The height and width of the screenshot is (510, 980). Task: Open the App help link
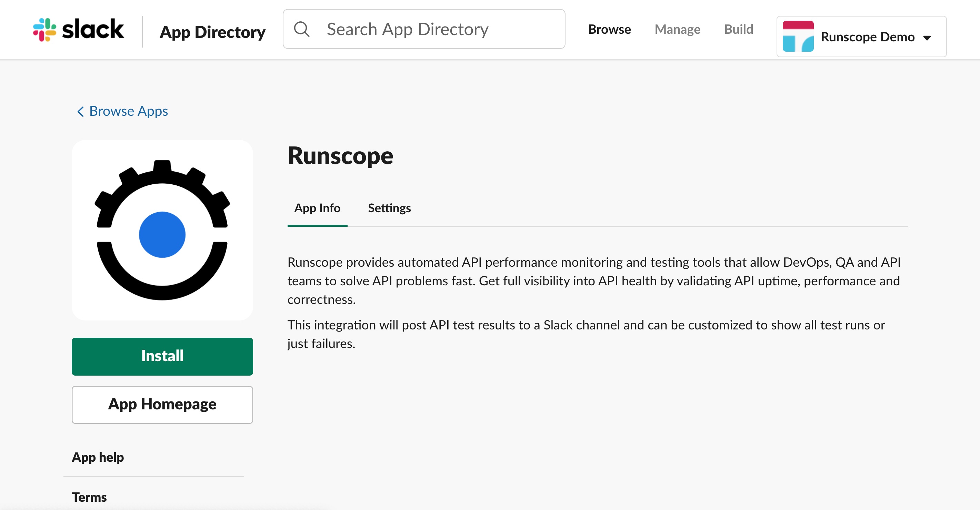click(98, 457)
